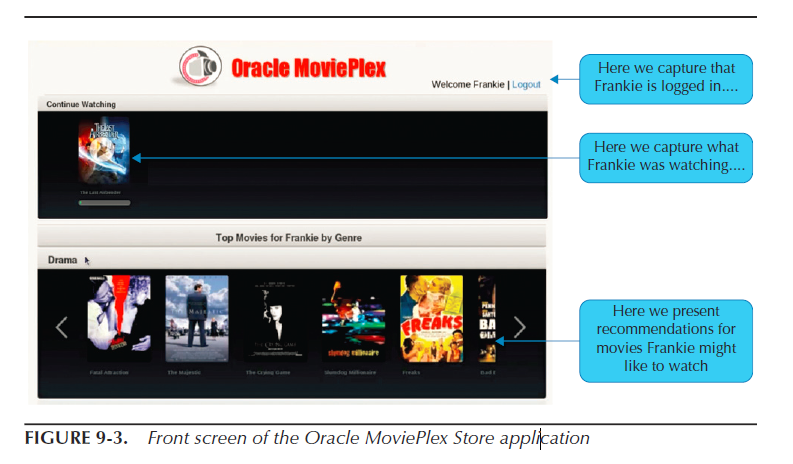The image size is (793, 464).
Task: Click the Freaks title caption
Action: coord(411,372)
